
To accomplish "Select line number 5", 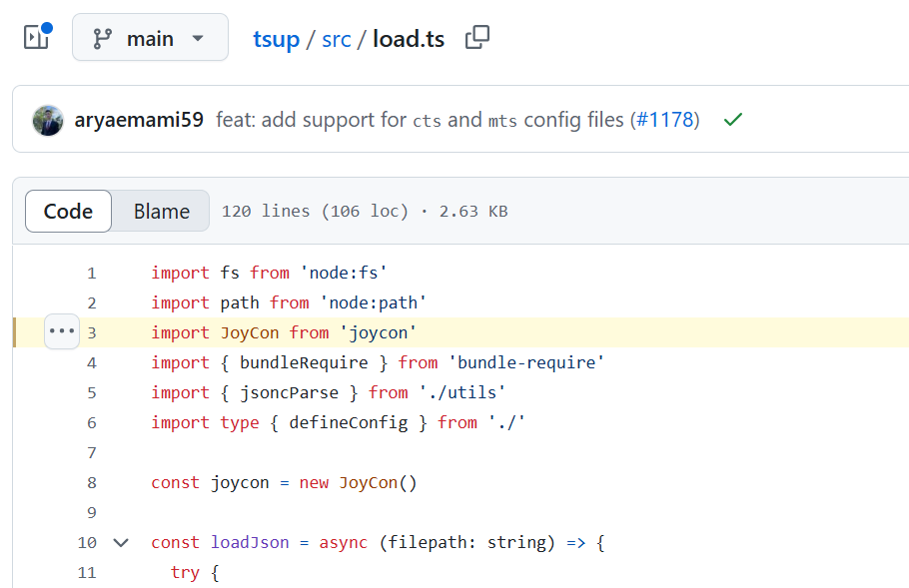I will [92, 393].
